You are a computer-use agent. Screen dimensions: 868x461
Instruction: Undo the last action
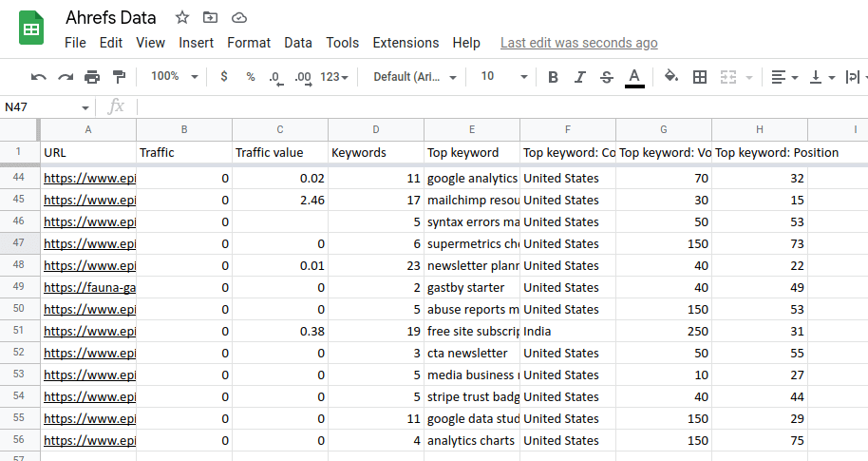click(38, 77)
